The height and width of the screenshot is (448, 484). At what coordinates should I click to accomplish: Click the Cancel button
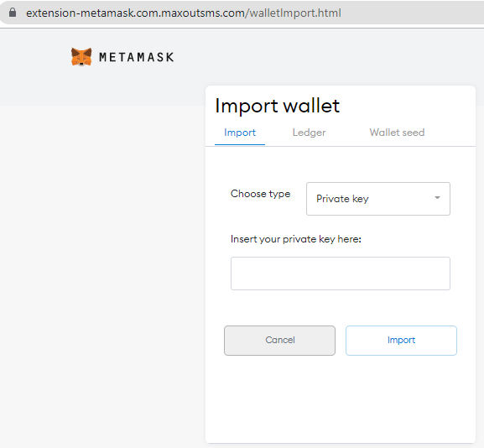(x=279, y=341)
